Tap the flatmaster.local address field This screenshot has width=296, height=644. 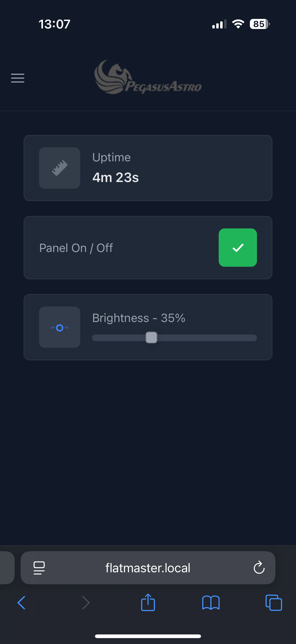pos(148,568)
